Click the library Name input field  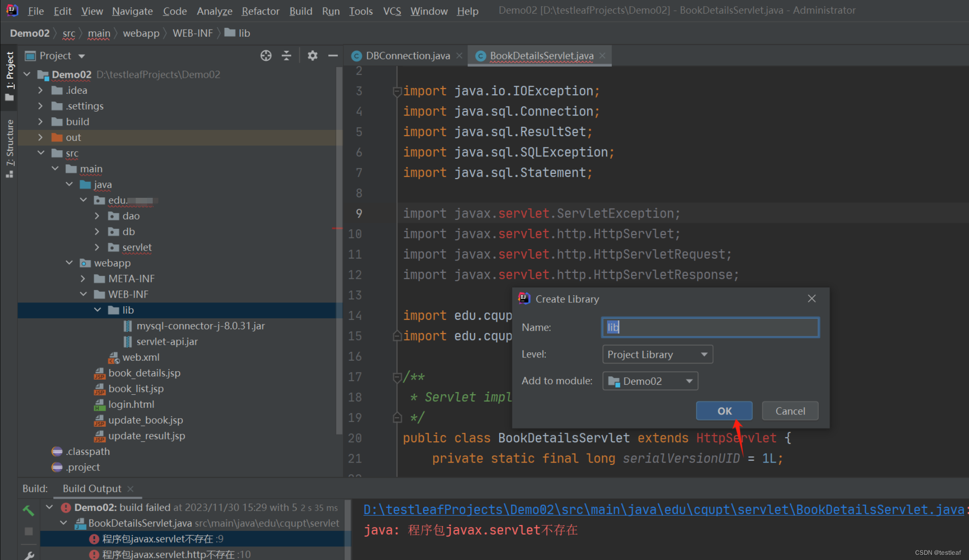pos(710,327)
